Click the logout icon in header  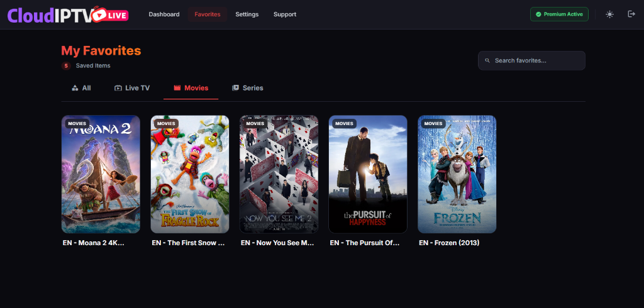[631, 14]
